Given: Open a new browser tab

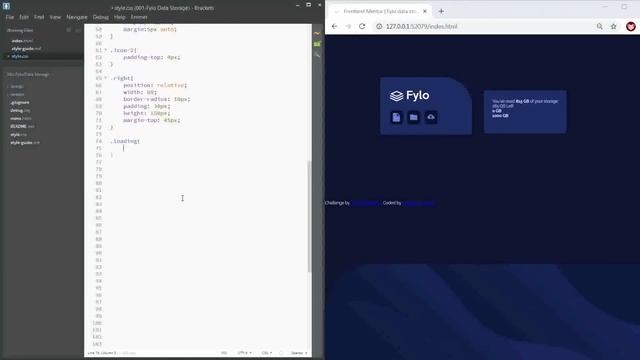Looking at the screenshot, I should [441, 11].
